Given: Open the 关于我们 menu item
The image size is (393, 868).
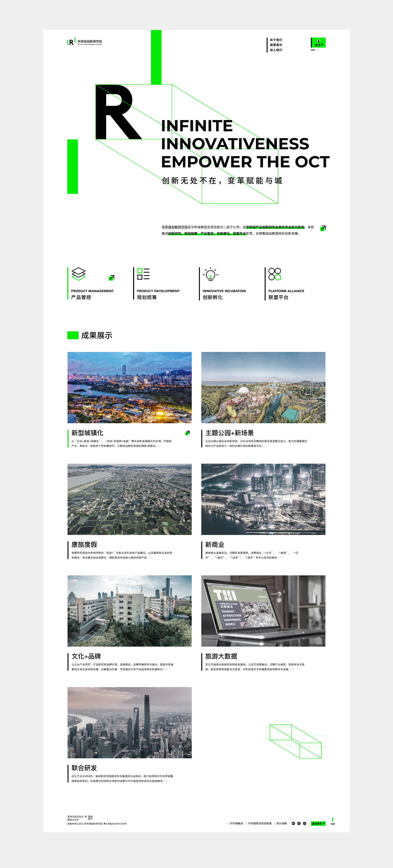Looking at the screenshot, I should pos(276,40).
